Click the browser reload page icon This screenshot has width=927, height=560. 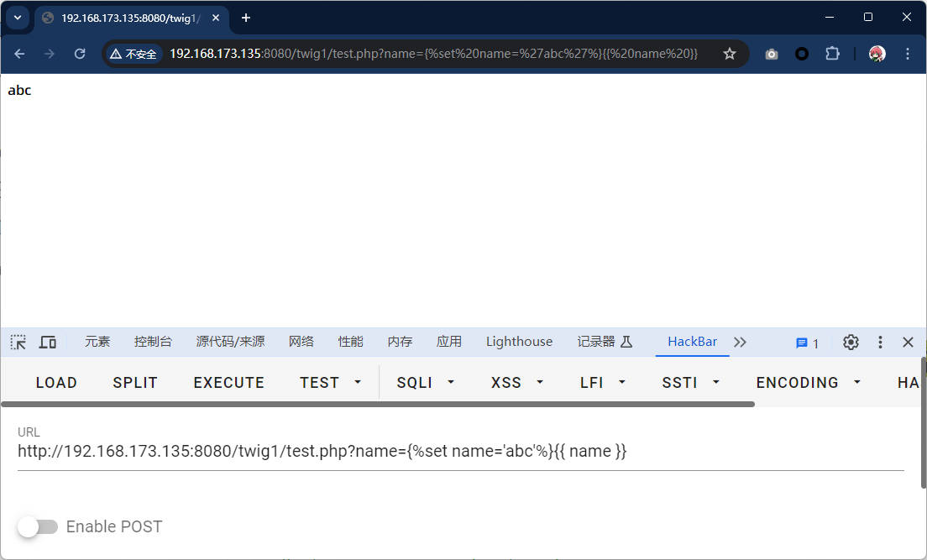(80, 54)
